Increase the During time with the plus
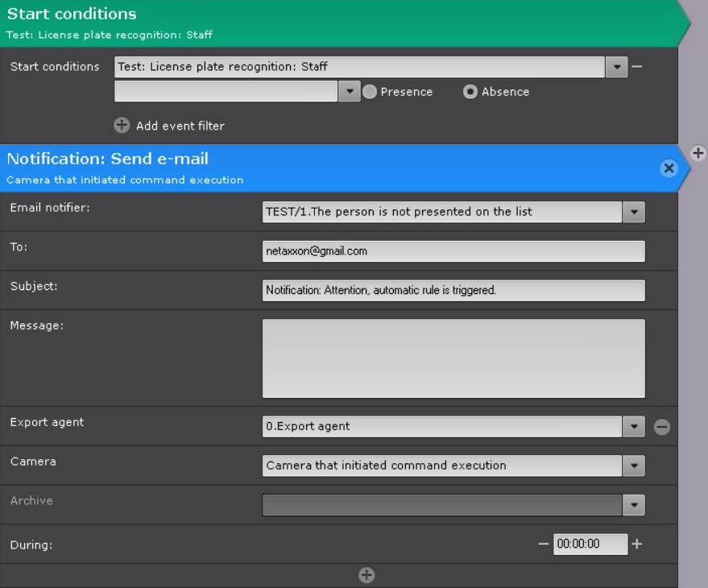Image resolution: width=708 pixels, height=588 pixels. tap(637, 544)
